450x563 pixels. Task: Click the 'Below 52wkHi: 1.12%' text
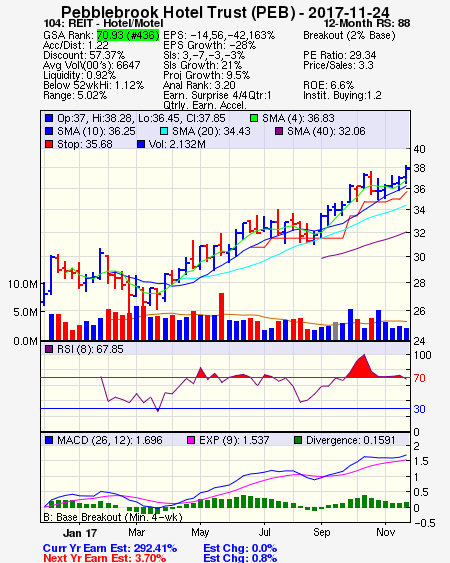tap(93, 85)
